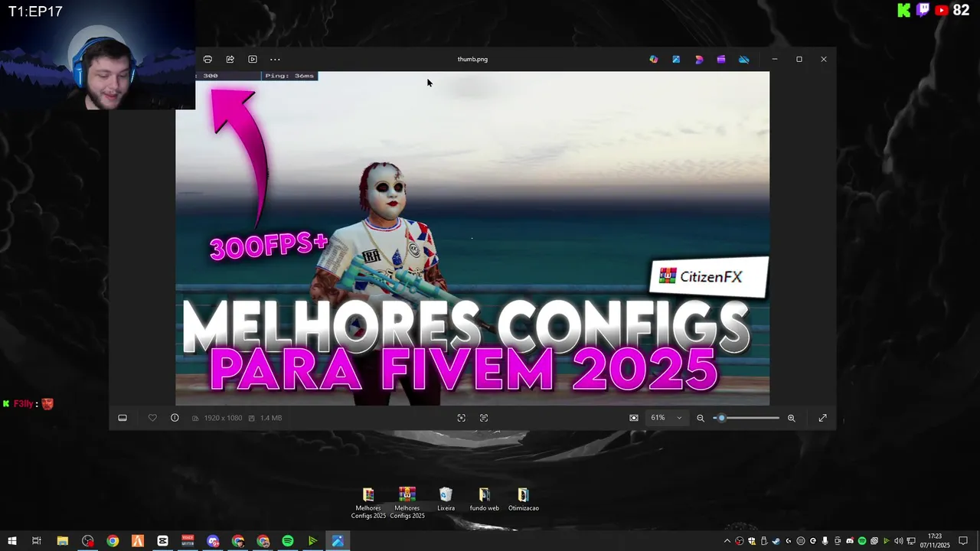Click the Kick icon in stream overlay
This screenshot has width=980, height=551.
[x=904, y=10]
